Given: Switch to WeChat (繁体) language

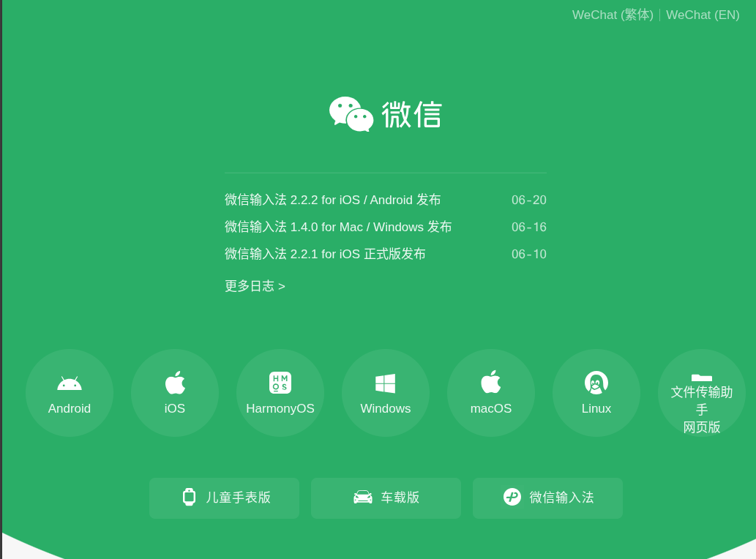Looking at the screenshot, I should [x=613, y=15].
